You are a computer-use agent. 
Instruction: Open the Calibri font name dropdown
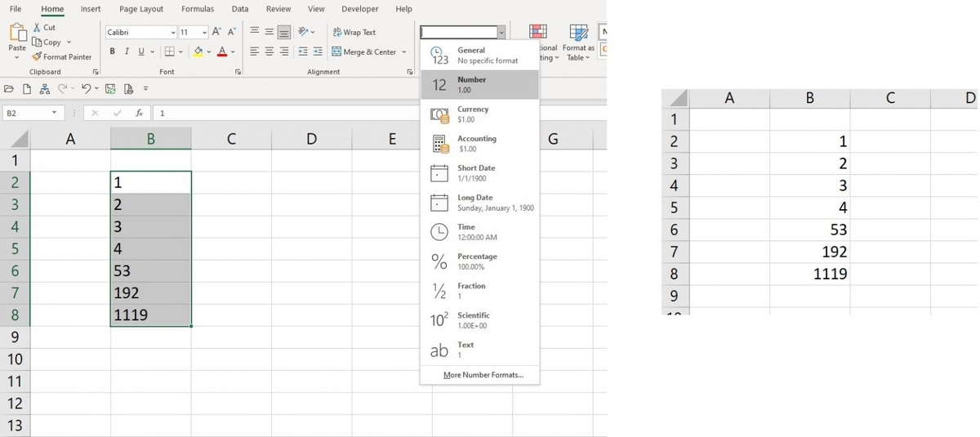point(173,32)
